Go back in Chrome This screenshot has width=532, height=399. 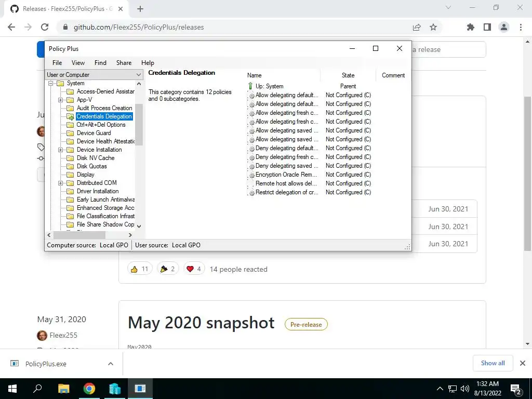click(x=11, y=27)
